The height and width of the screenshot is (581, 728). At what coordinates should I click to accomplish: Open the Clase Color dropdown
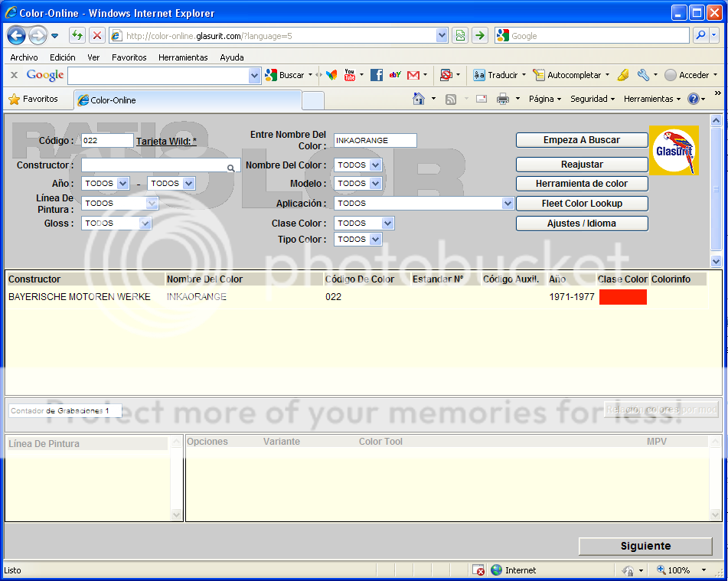click(387, 224)
